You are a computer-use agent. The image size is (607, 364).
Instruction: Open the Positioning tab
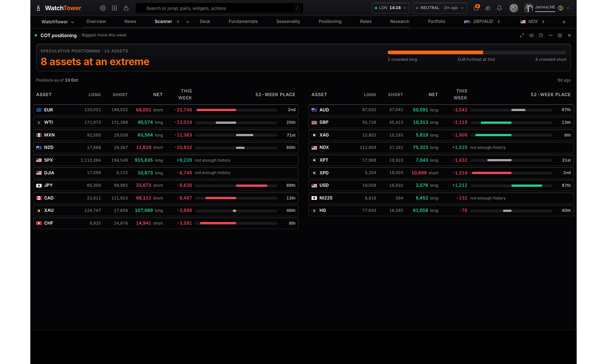tap(330, 21)
